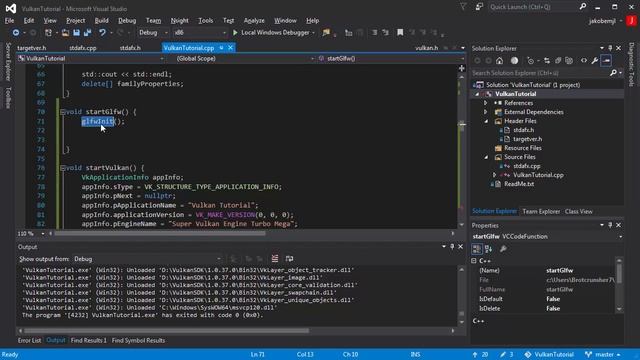This screenshot has height=360, width=640.
Task: Toggle auto-hide pin on the Output panel
Action: (x=452, y=247)
